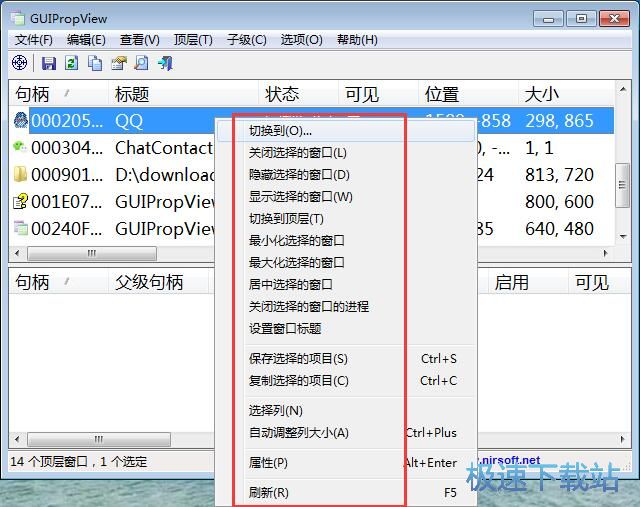
Task: Click the Refresh toolbar icon
Action: click(x=72, y=63)
